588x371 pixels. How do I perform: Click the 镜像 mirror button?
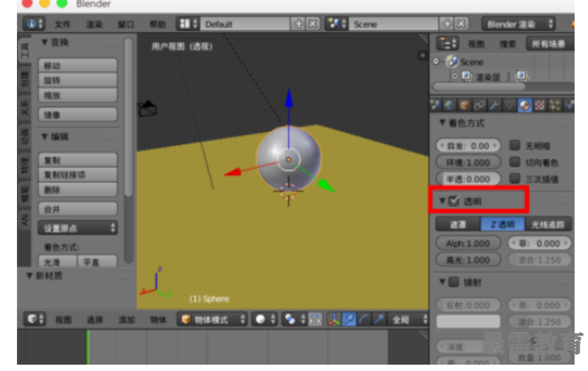click(78, 115)
